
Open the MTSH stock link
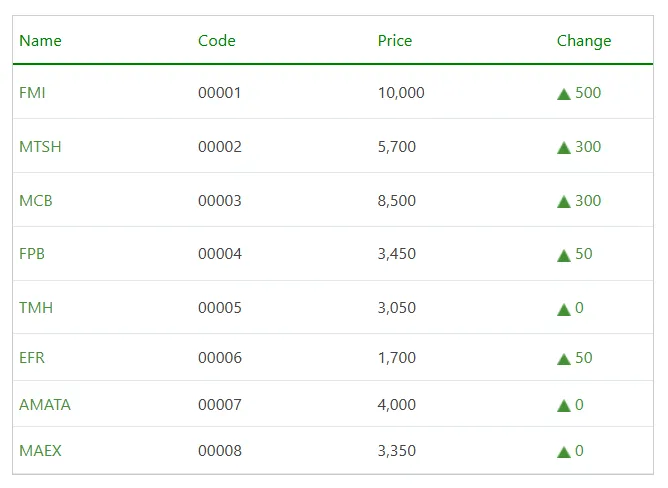pyautogui.click(x=40, y=147)
